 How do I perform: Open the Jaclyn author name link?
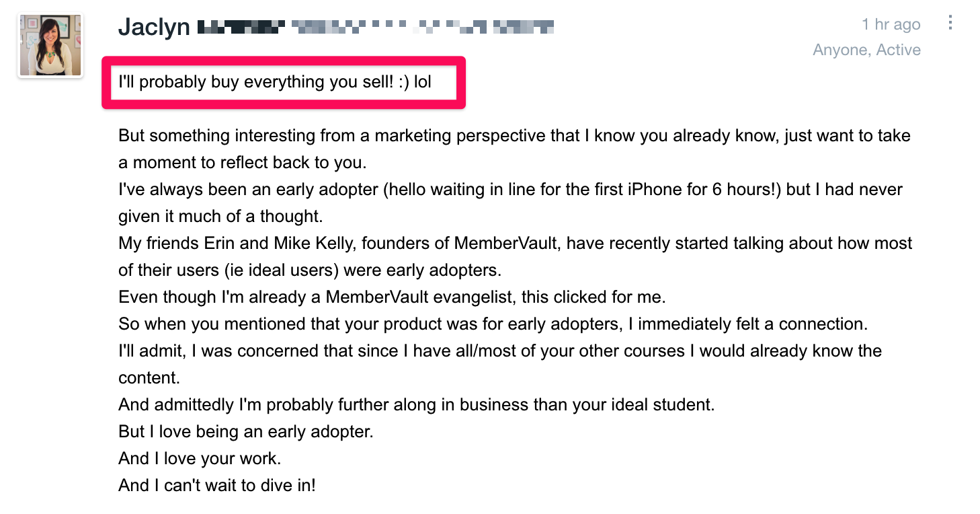pos(154,27)
